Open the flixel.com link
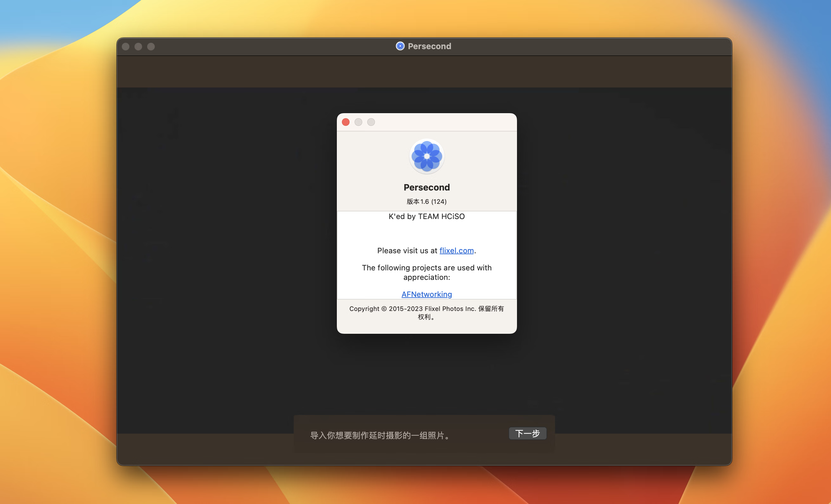The image size is (831, 504). [456, 250]
